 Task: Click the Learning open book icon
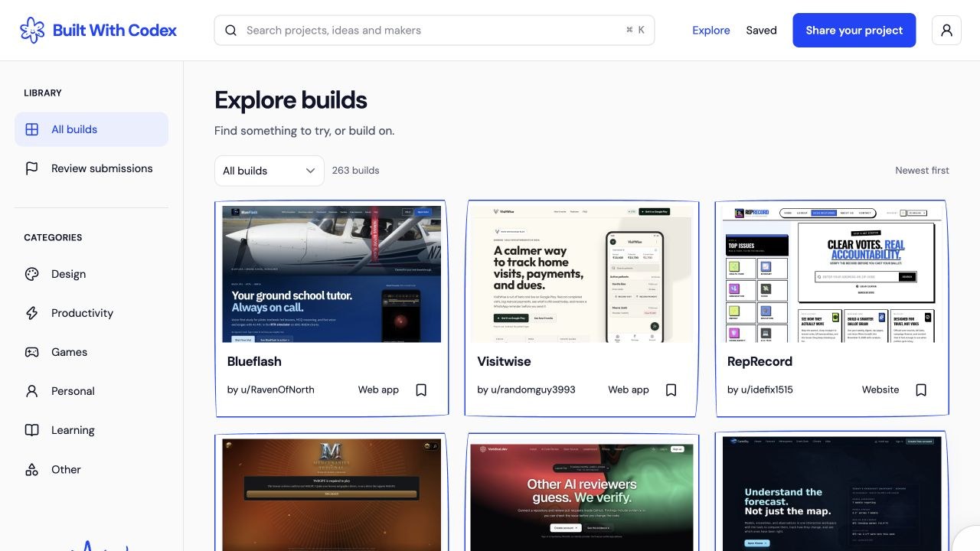[x=32, y=430]
